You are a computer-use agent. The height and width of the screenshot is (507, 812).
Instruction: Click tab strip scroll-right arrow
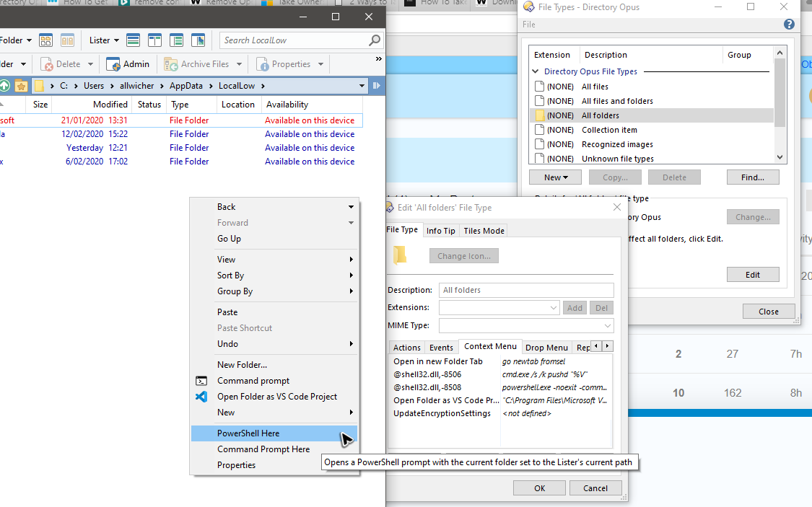click(608, 346)
